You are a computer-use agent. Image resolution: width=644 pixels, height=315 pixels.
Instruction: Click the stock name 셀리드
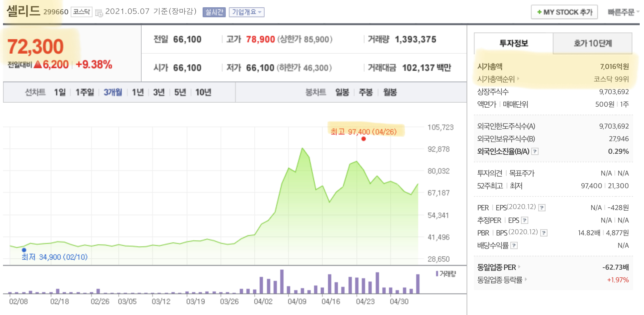(23, 11)
